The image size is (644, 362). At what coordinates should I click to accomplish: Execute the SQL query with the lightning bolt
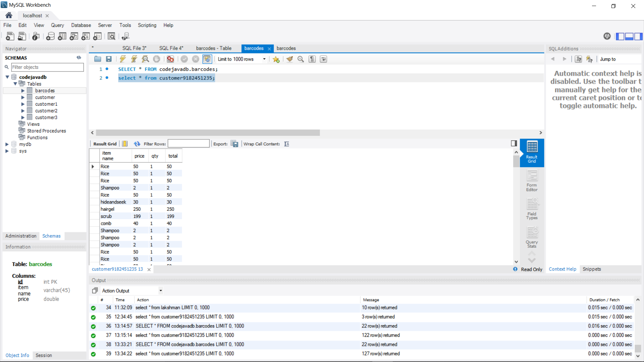pos(122,59)
